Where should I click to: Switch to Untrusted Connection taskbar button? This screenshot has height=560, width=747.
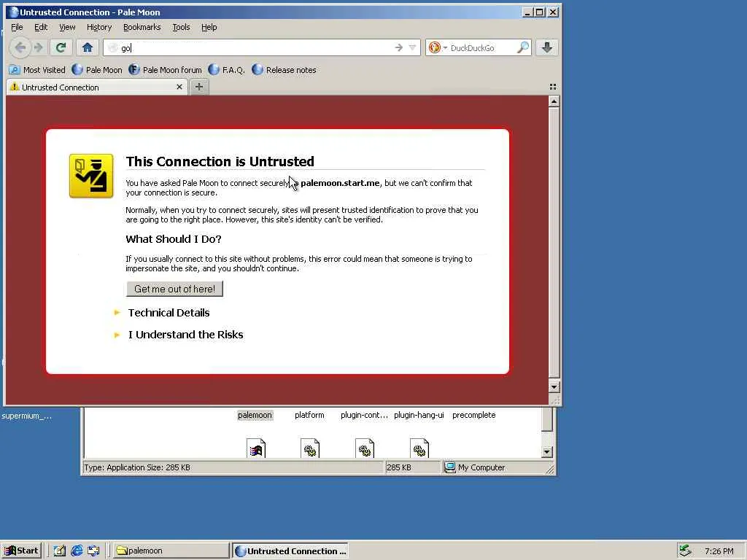(290, 551)
